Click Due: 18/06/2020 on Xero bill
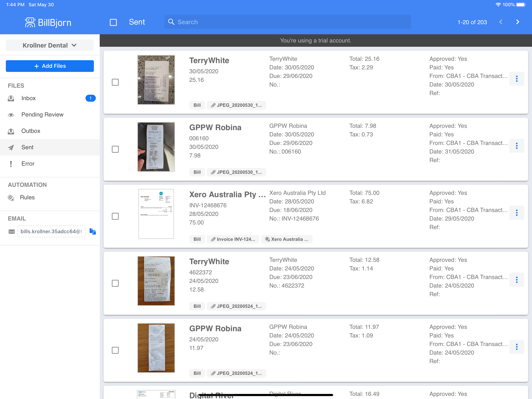 291,210
